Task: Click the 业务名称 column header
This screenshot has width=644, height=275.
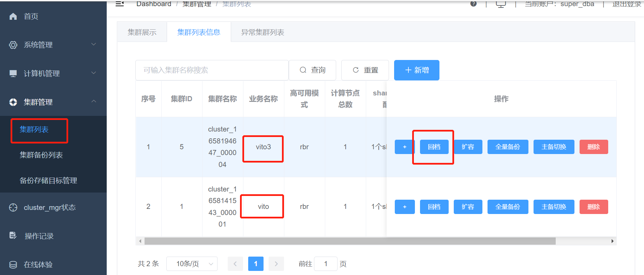Action: [263, 99]
